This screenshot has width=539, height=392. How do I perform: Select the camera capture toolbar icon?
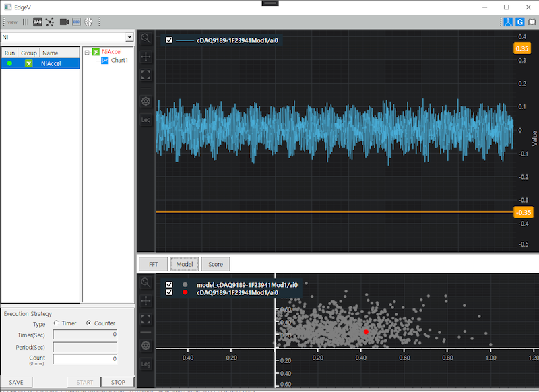(x=64, y=21)
